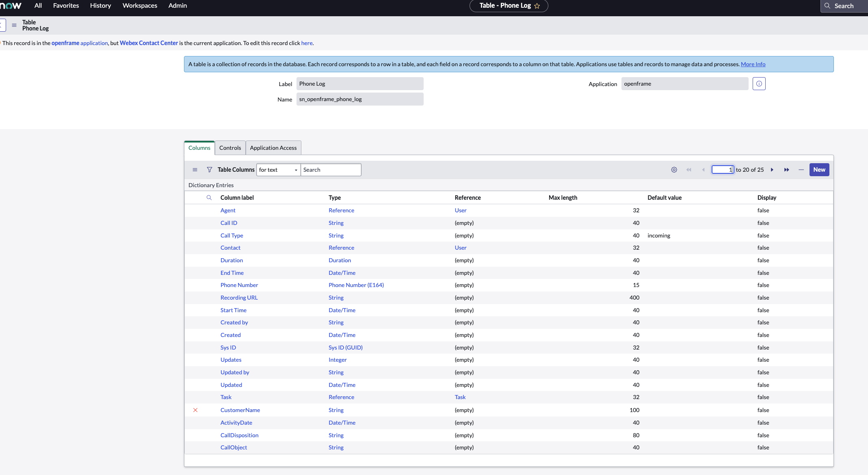Open the All menu
Image resolution: width=868 pixels, height=475 pixels.
[x=38, y=6]
